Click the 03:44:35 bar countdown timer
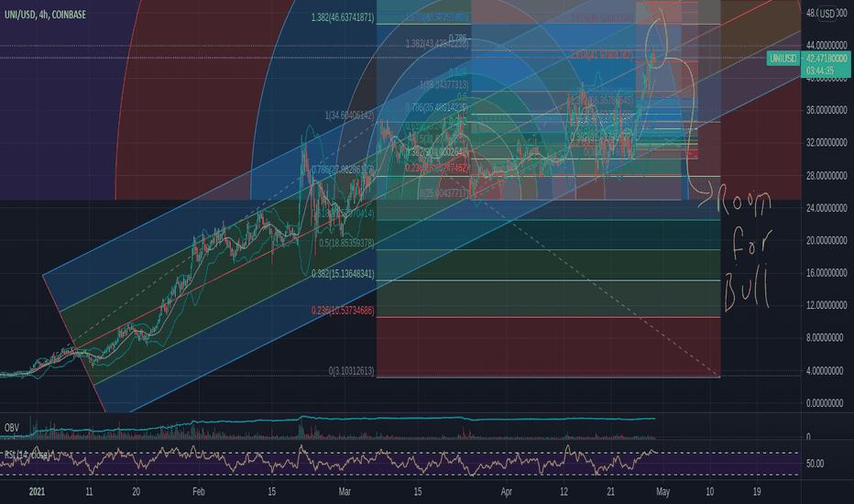 820,71
